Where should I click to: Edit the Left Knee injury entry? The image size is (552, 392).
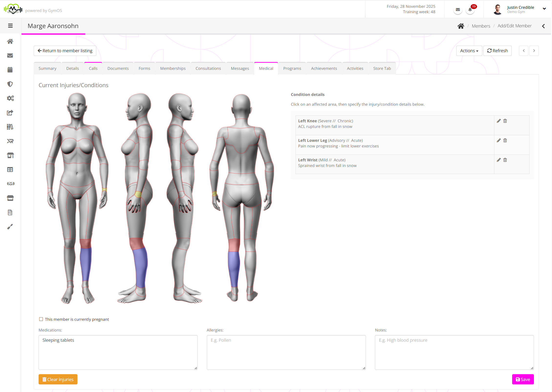click(x=499, y=121)
